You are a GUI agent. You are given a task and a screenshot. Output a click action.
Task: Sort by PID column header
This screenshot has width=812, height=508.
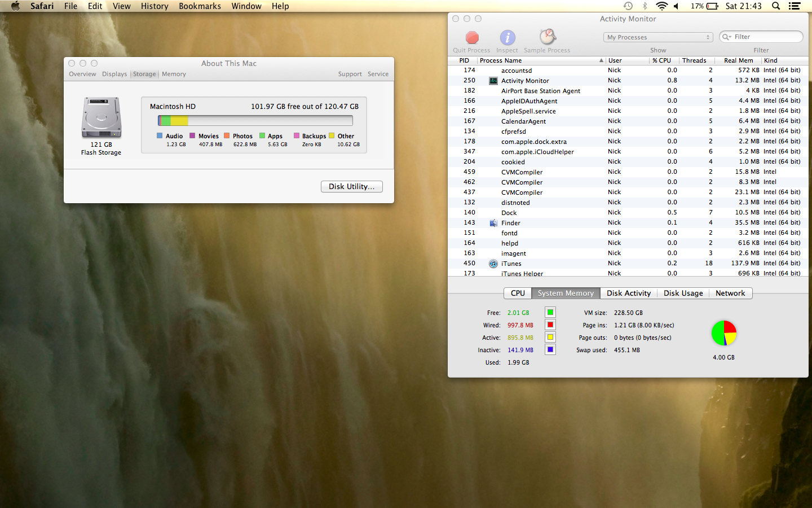464,60
